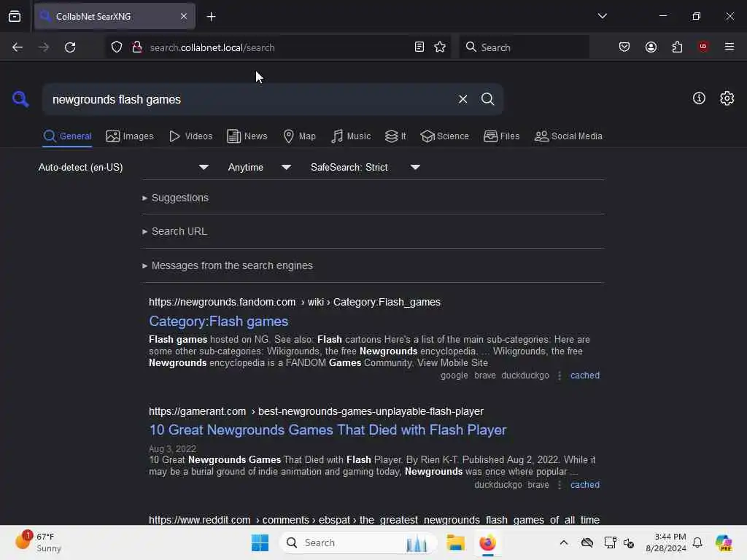Open new browser tab
The image size is (747, 560).
211,17
